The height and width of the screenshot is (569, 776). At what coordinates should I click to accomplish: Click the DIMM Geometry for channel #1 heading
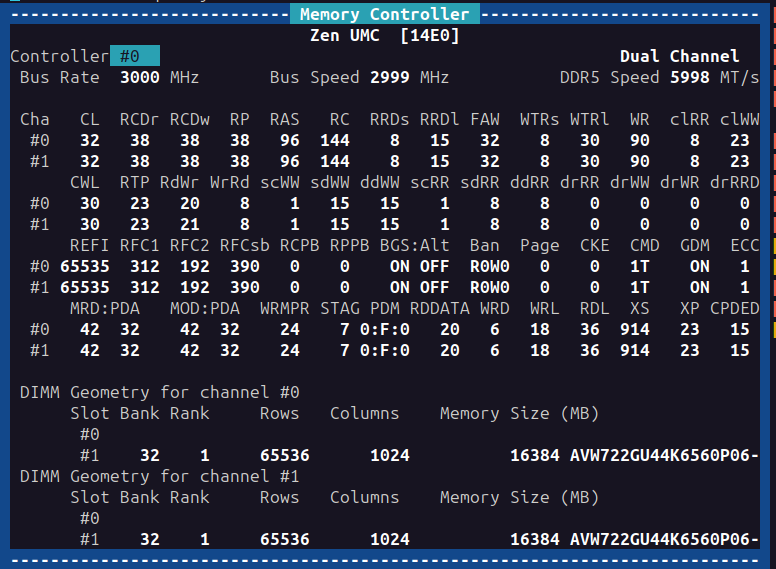[x=159, y=476]
